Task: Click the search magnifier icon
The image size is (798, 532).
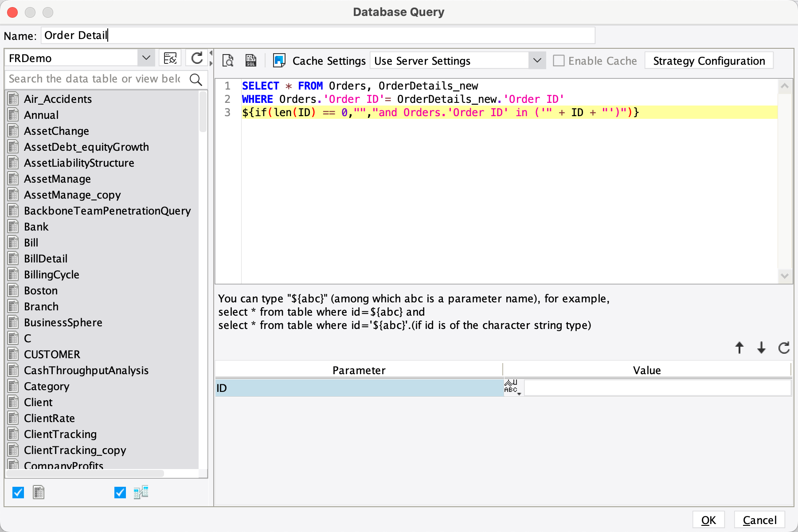Action: 196,79
